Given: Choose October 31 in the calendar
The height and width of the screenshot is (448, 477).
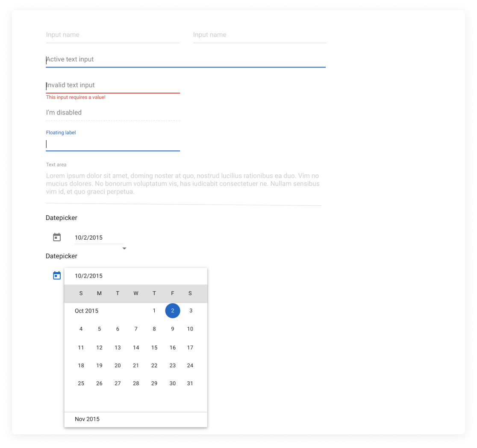Looking at the screenshot, I should [x=190, y=383].
